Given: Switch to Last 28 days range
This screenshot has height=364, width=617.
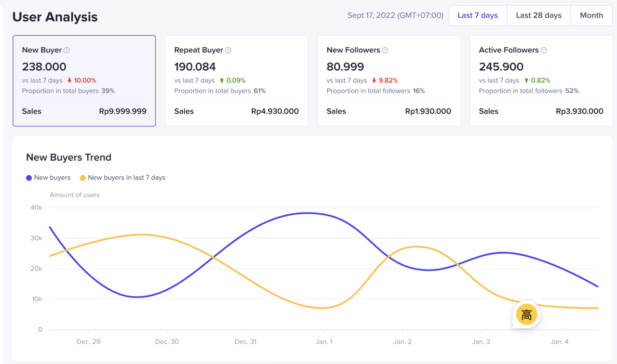Looking at the screenshot, I should (x=538, y=15).
